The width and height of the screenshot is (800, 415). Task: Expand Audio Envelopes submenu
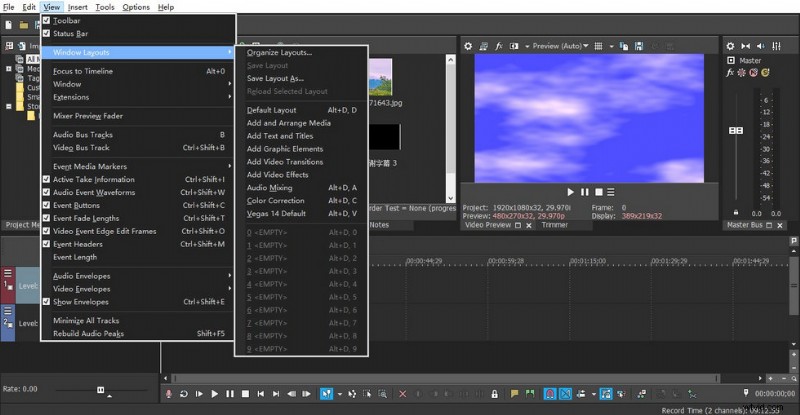[x=137, y=276]
